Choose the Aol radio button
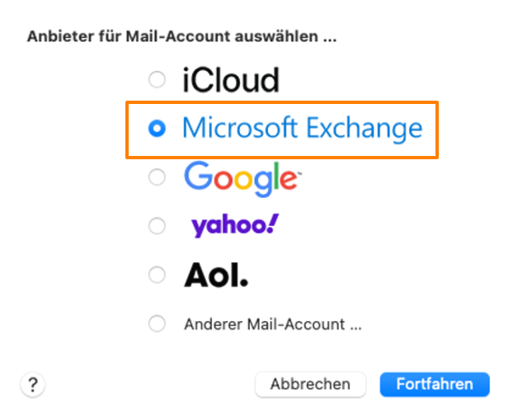Image resolution: width=513 pixels, height=420 pixels. tap(157, 275)
